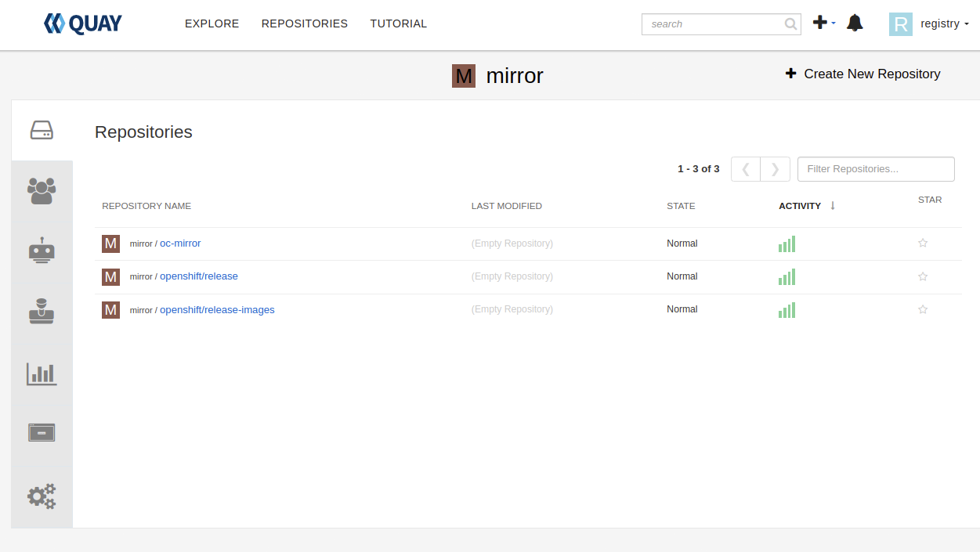The width and height of the screenshot is (980, 552).
Task: Open the openshift/release-images repository link
Action: pyautogui.click(x=217, y=309)
